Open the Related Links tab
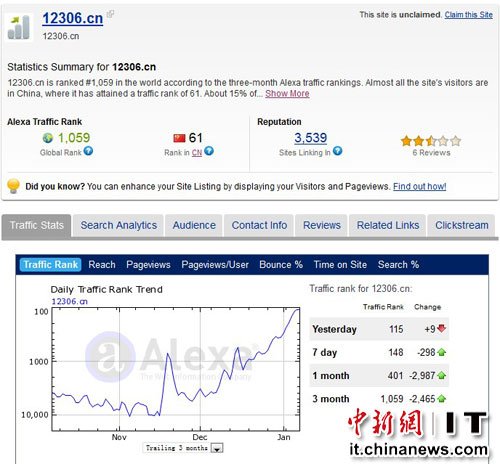This screenshot has width=500, height=464. click(388, 225)
